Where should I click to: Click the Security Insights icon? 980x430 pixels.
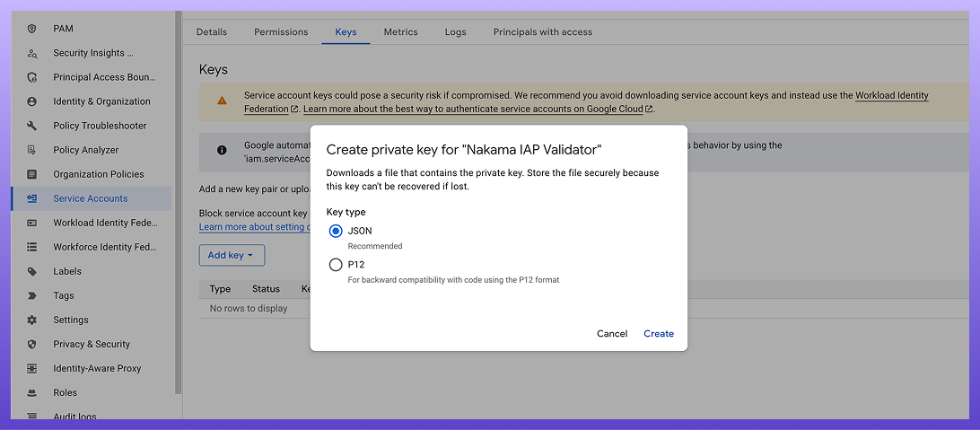coord(32,53)
